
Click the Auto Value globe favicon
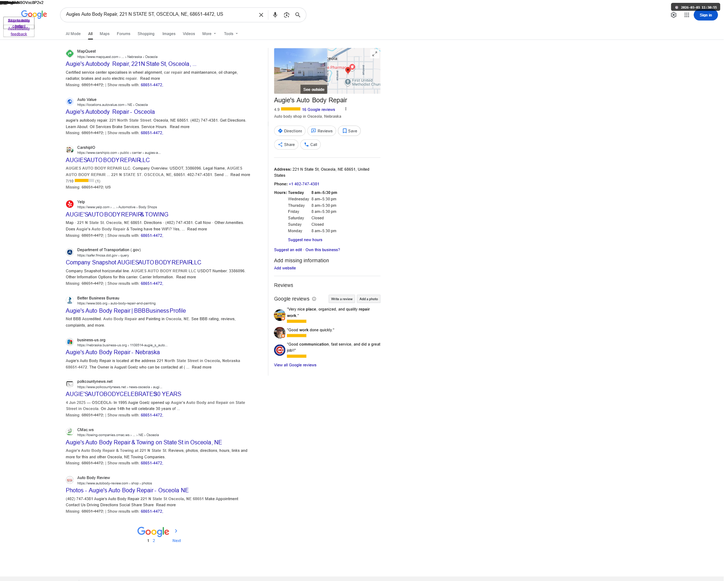click(70, 102)
